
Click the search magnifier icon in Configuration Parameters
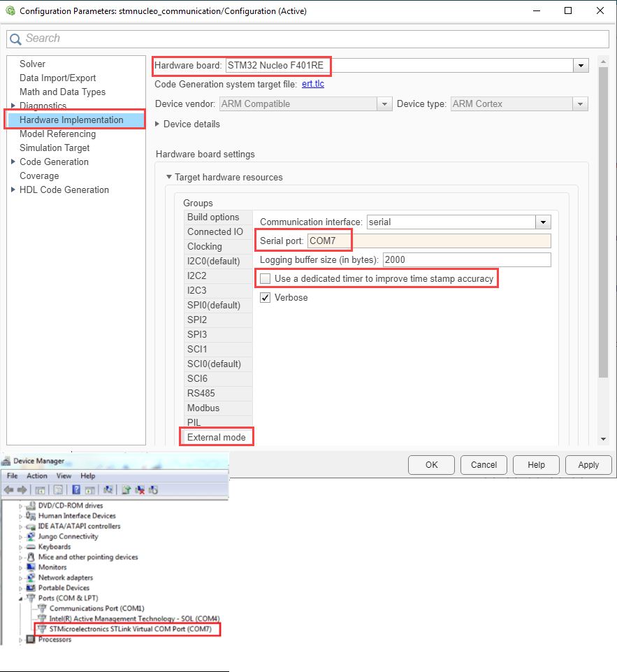[x=15, y=39]
